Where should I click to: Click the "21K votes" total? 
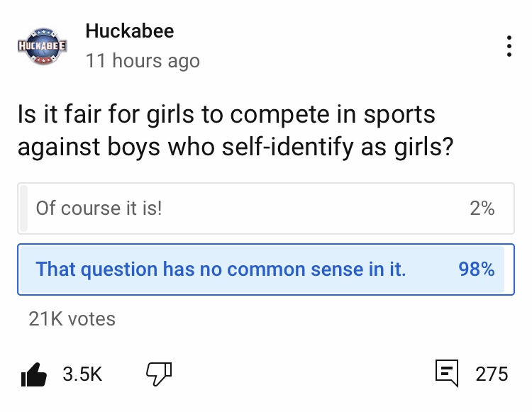coord(72,319)
